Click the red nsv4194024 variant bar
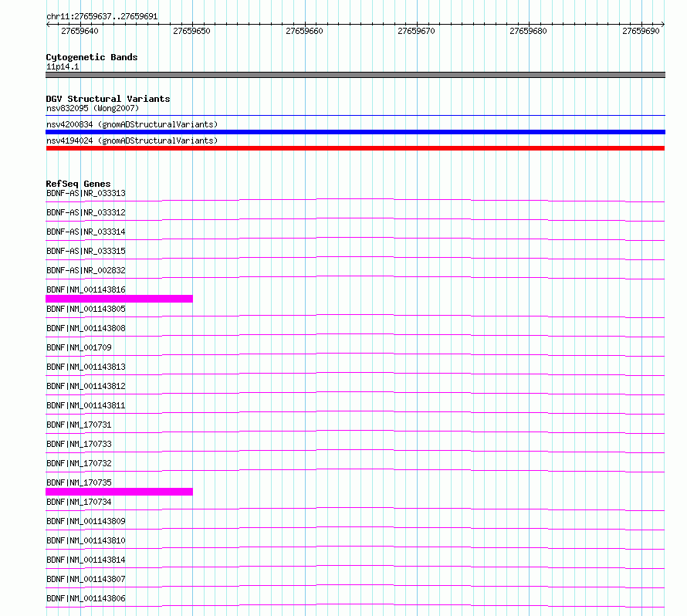Viewport: 687px width, 616px height. coord(355,148)
